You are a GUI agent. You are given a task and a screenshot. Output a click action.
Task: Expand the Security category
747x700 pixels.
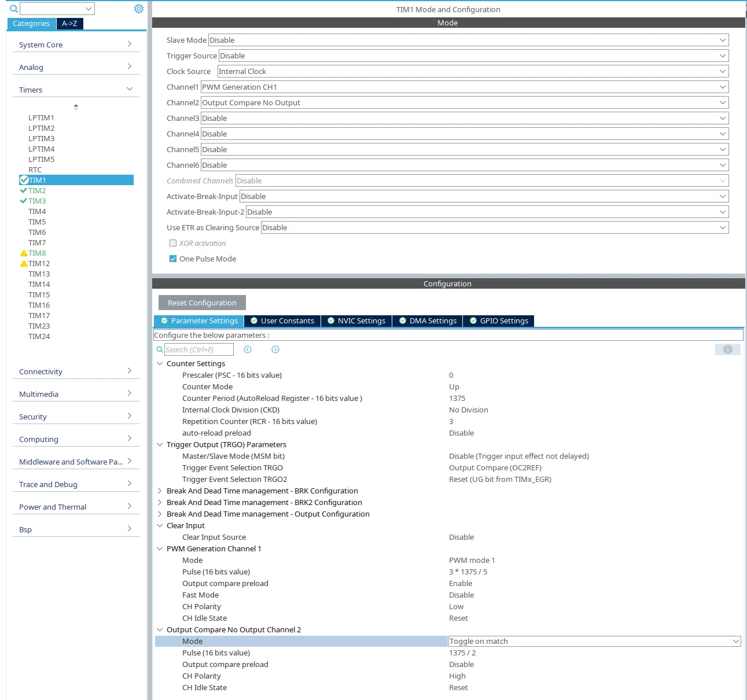point(76,417)
